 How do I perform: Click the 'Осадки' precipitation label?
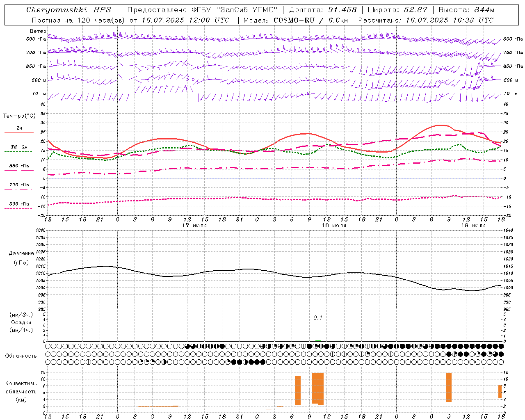(x=21, y=322)
